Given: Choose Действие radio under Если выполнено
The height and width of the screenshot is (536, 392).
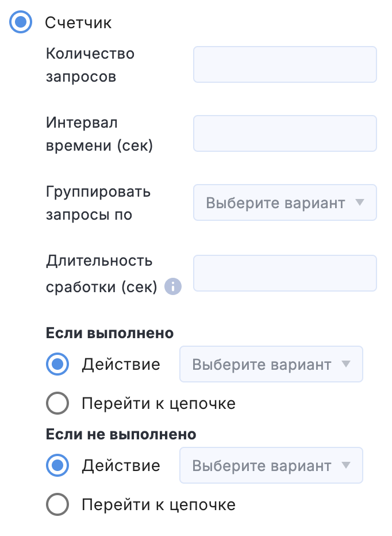Looking at the screenshot, I should [x=57, y=364].
